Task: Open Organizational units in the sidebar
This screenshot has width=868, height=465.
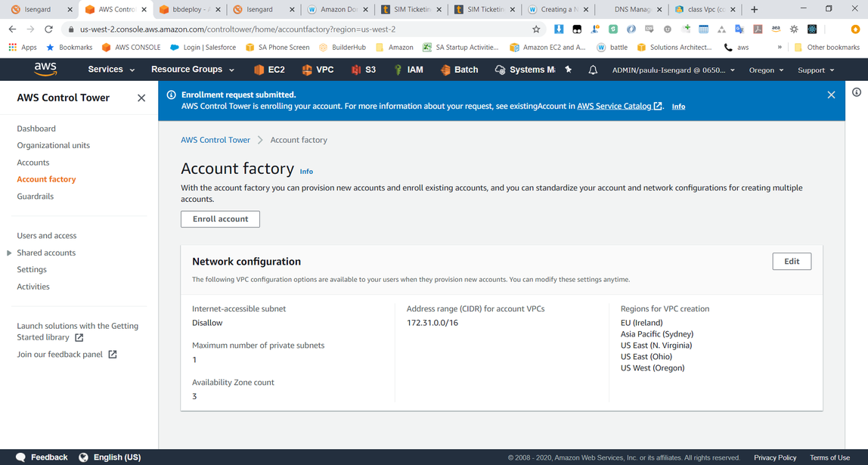Action: [53, 146]
